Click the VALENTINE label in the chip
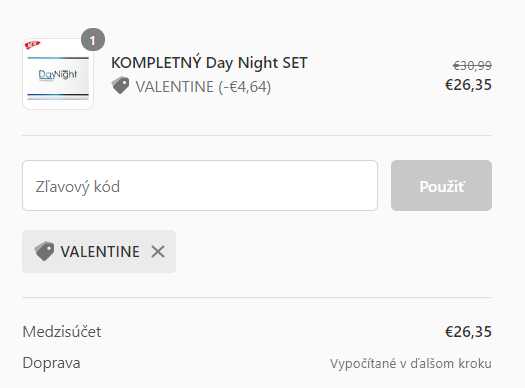Viewport: 525px width, 388px height. pos(100,251)
